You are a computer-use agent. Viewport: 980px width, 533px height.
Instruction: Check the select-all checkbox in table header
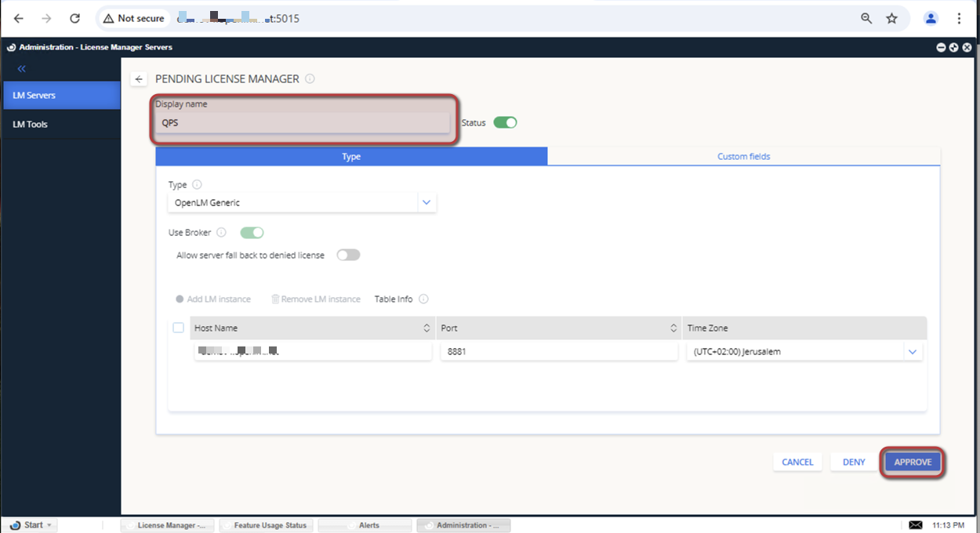[x=178, y=328]
